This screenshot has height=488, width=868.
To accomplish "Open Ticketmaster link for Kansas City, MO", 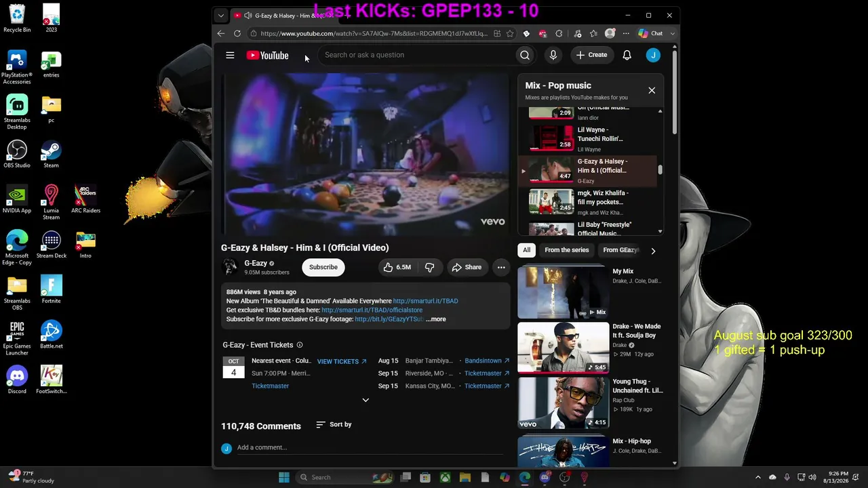I will [x=487, y=386].
